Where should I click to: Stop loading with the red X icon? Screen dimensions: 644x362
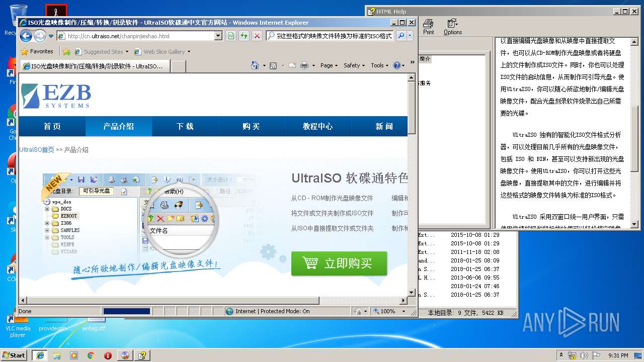pos(257,36)
